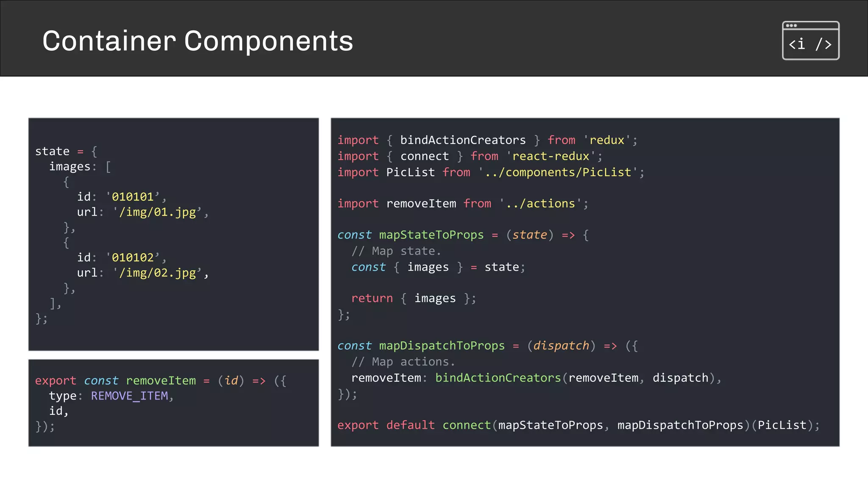Click the 'images: [' line
Viewport: 868px width, 488px height.
(80, 166)
